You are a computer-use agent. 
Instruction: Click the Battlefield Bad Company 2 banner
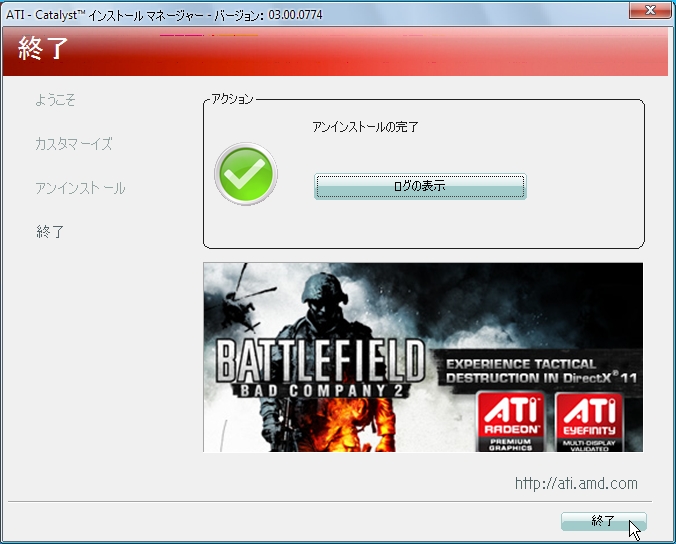coord(423,357)
